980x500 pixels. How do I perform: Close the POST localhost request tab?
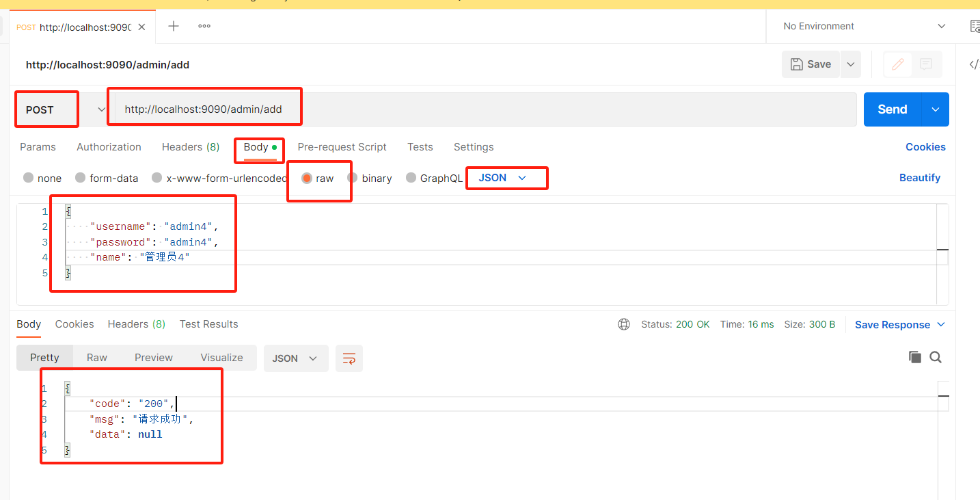point(141,27)
